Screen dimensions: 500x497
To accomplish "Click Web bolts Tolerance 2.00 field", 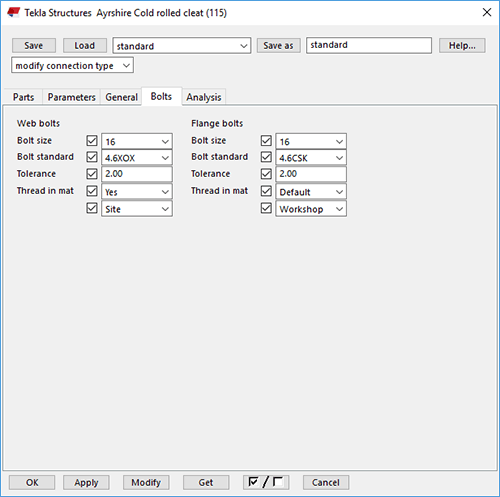I will (137, 174).
